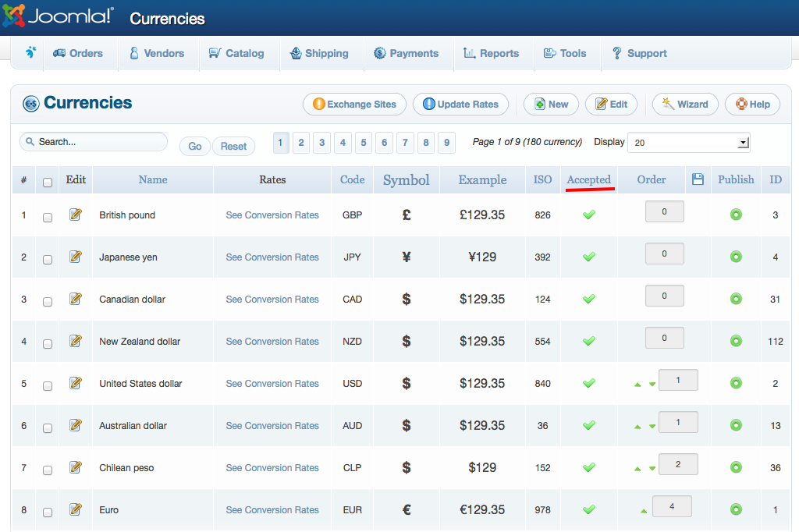Toggle accepted checkmark for British pound
Image resolution: width=799 pixels, height=532 pixels.
pos(589,215)
